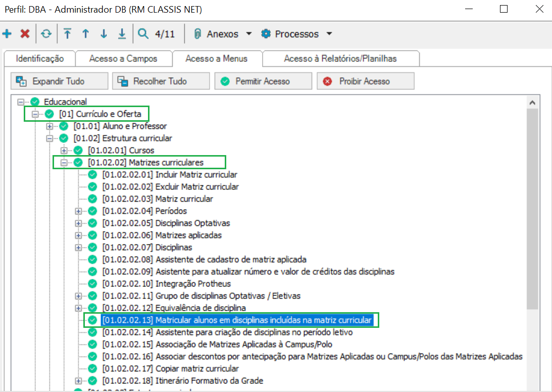Expand the [01.01] Aluno e Professor node
This screenshot has width=552, height=392.
[49, 126]
